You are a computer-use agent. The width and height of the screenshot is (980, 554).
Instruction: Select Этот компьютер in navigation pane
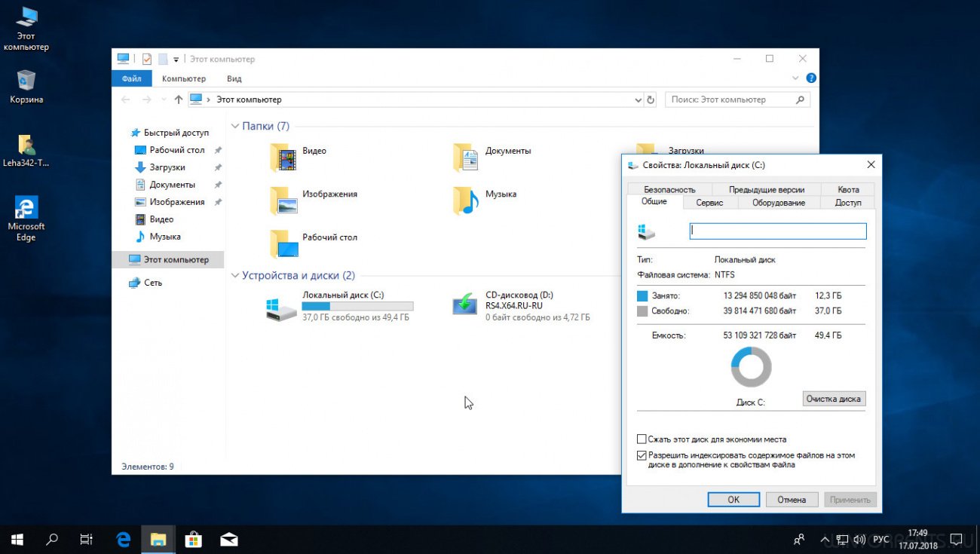[x=168, y=259]
